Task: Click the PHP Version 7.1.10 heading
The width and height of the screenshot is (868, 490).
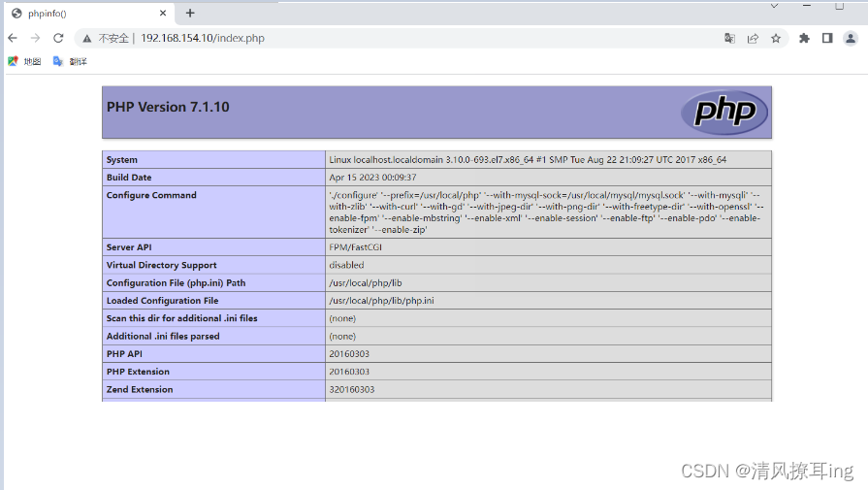Action: click(168, 107)
